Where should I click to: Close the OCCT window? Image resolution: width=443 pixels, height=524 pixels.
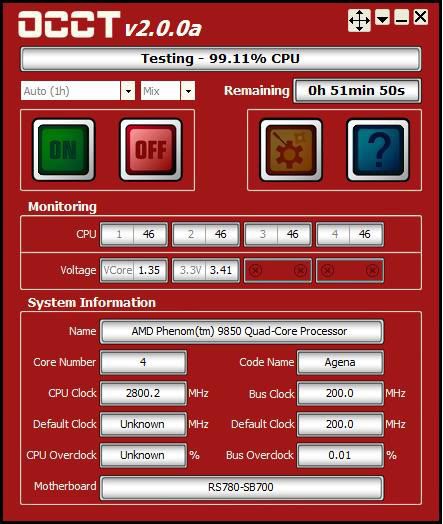(x=421, y=17)
